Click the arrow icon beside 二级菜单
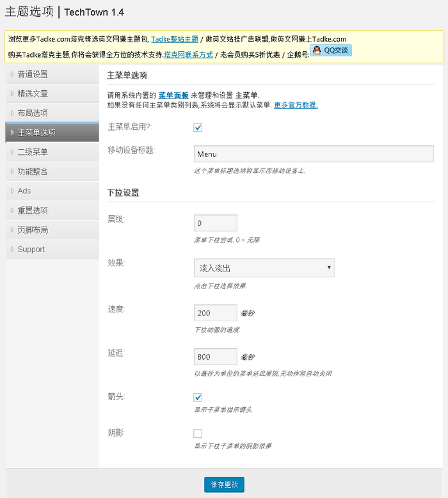The image size is (448, 498). [12, 152]
